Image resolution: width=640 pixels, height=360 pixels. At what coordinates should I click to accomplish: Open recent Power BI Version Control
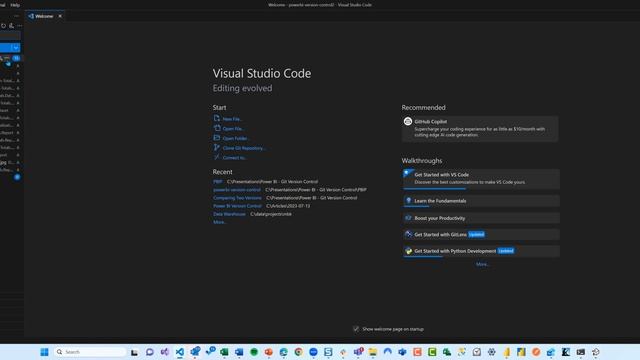[237, 206]
